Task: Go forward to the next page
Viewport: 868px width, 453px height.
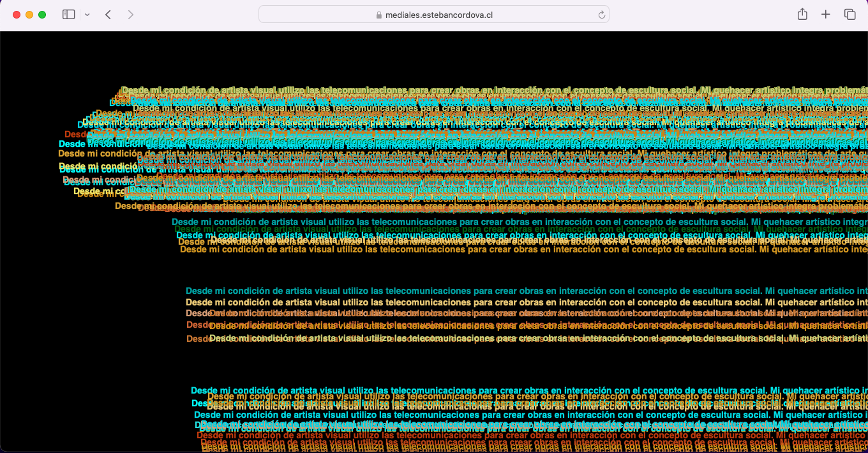Action: [131, 14]
